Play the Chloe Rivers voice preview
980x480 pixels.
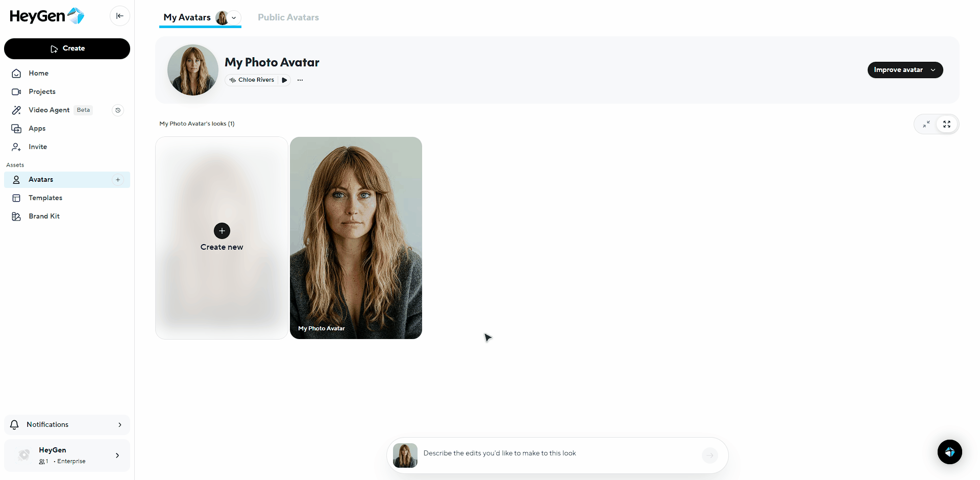coord(285,80)
